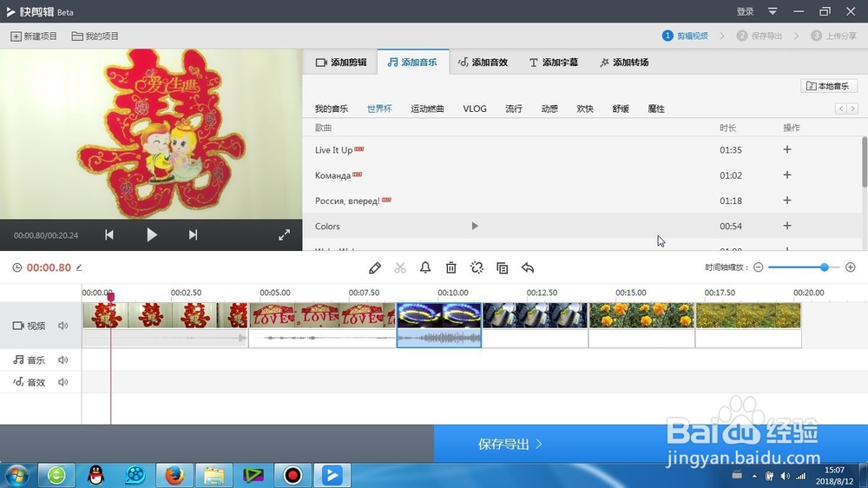Image resolution: width=868 pixels, height=488 pixels.
Task: Go to step 3 上传分享
Action: tap(833, 36)
